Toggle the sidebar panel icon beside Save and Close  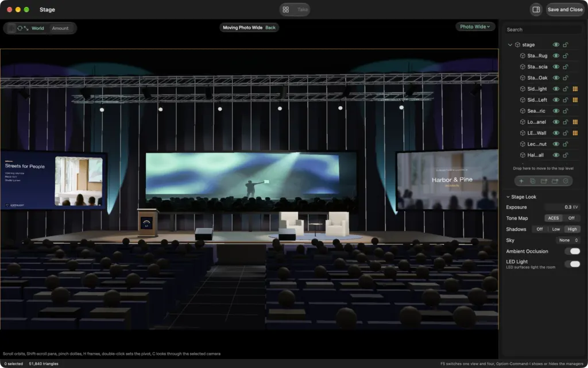536,10
